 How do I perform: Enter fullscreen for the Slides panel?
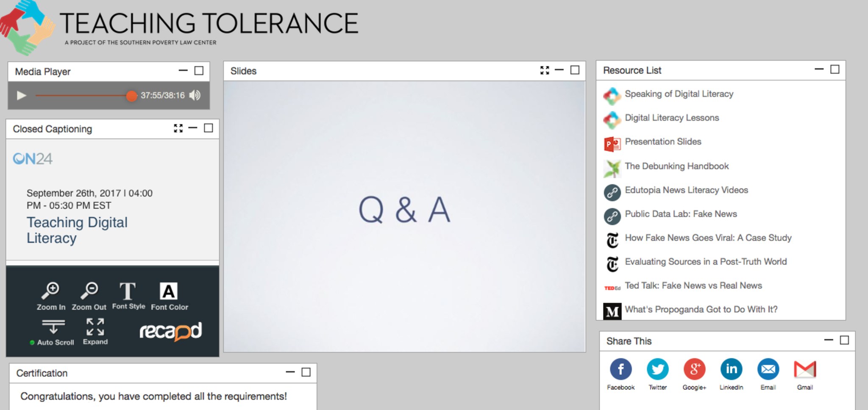point(545,70)
